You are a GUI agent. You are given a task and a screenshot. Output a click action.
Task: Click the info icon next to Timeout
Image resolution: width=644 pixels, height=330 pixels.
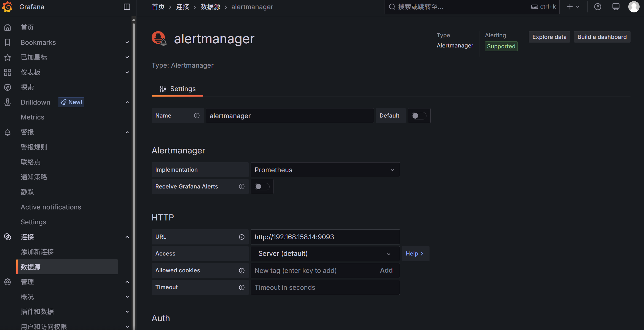242,287
